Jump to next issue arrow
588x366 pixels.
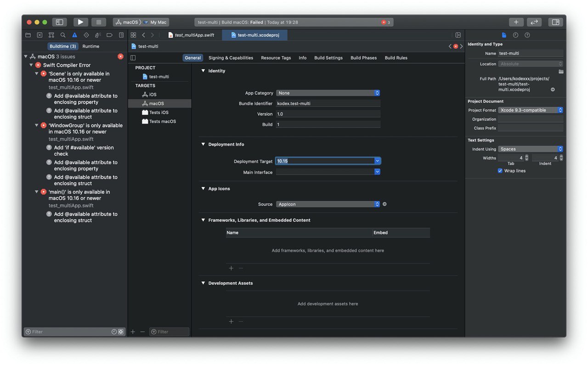click(x=461, y=46)
